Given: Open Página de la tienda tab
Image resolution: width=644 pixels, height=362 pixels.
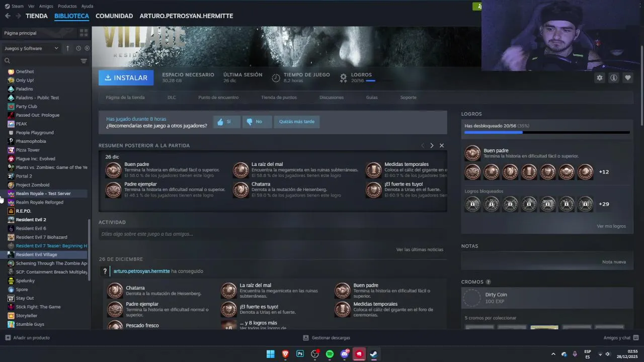Looking at the screenshot, I should 125,98.
